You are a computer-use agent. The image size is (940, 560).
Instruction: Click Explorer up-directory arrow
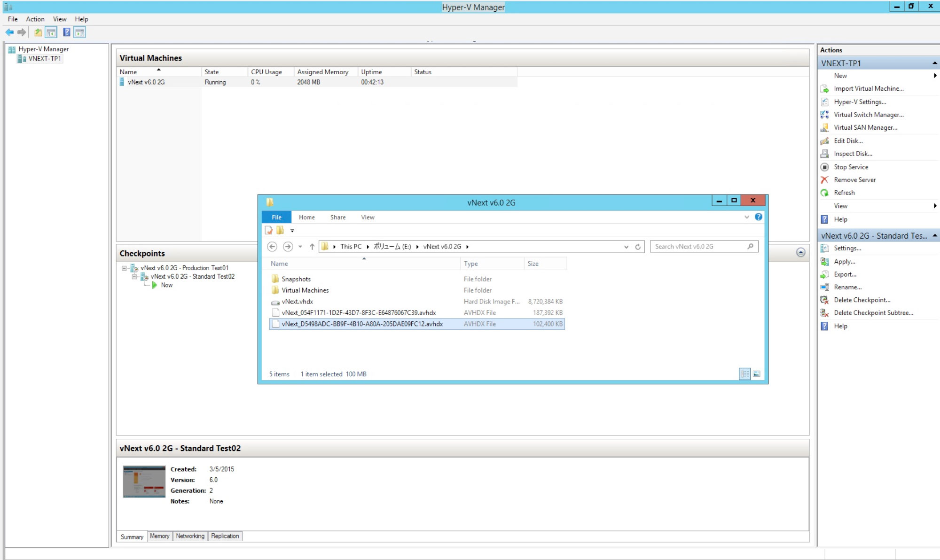point(312,247)
